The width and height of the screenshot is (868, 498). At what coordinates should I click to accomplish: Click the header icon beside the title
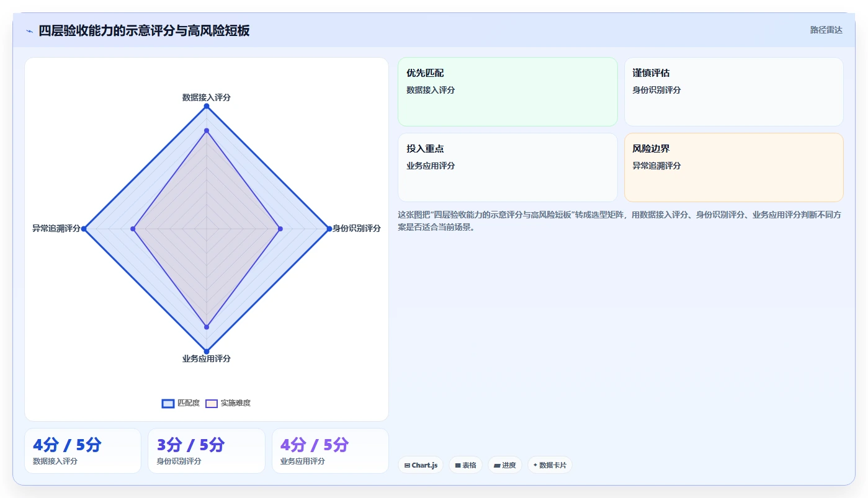click(x=29, y=30)
